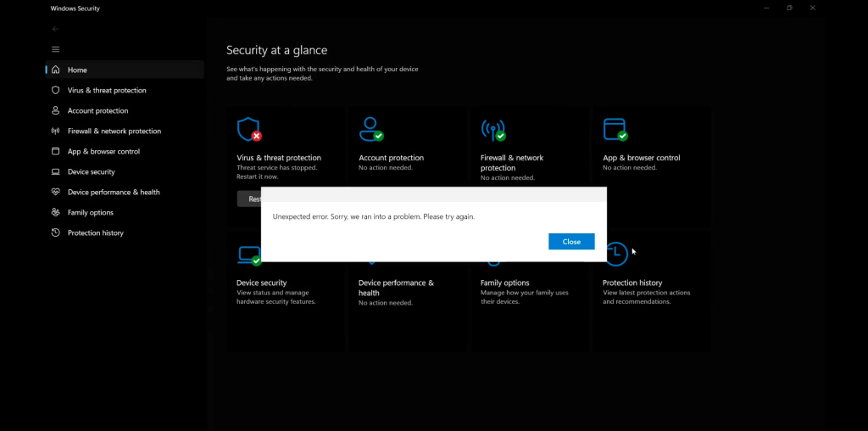Click the heart icon for Device performance in sidebar
This screenshot has width=868, height=431.
pyautogui.click(x=55, y=192)
